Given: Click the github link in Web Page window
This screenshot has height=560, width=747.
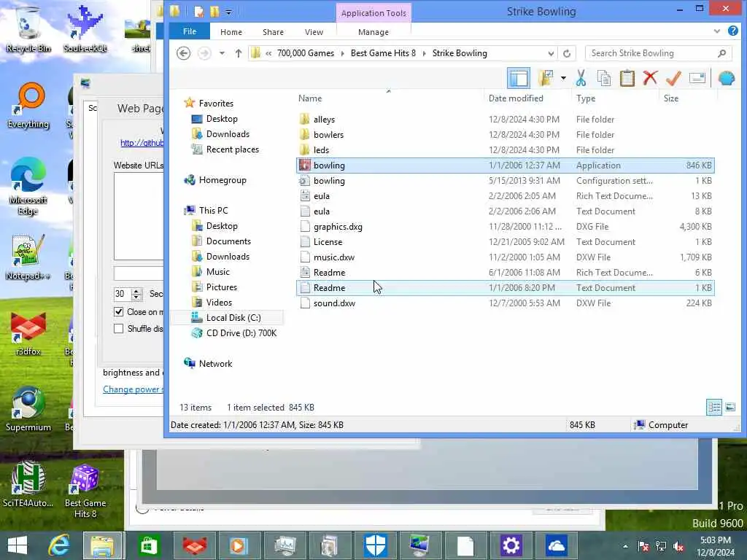Looking at the screenshot, I should [x=142, y=143].
